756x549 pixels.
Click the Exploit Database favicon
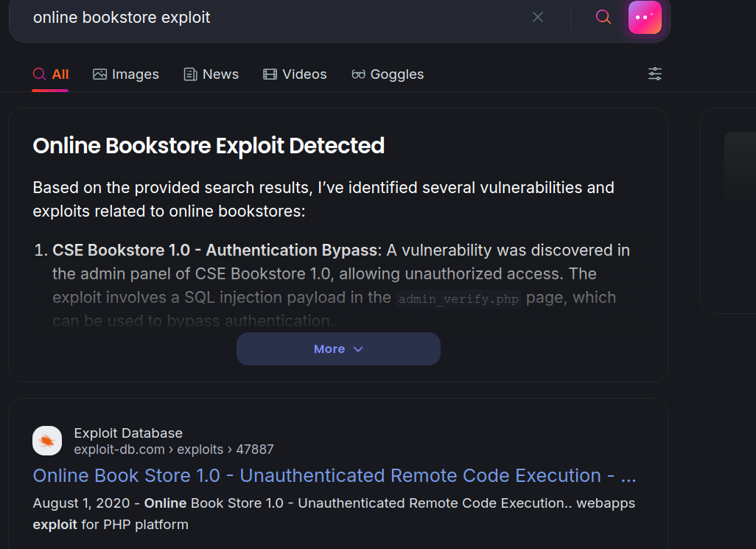[x=47, y=441]
